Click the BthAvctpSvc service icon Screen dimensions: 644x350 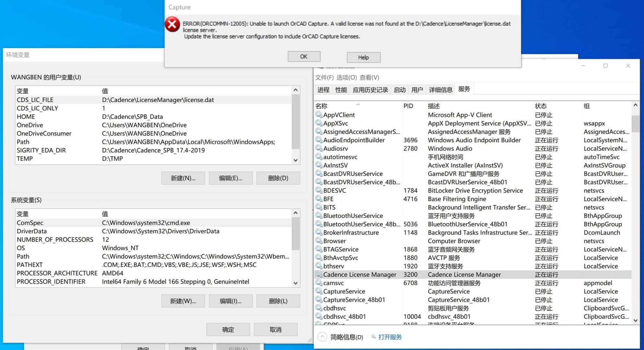319,258
